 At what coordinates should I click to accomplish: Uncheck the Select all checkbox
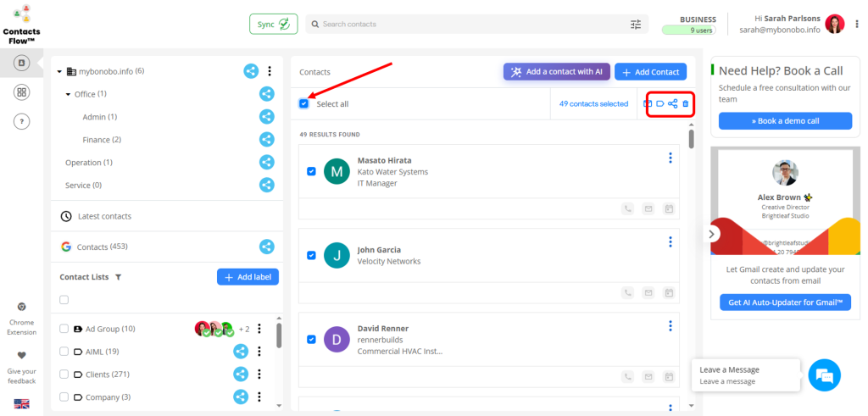coord(304,103)
